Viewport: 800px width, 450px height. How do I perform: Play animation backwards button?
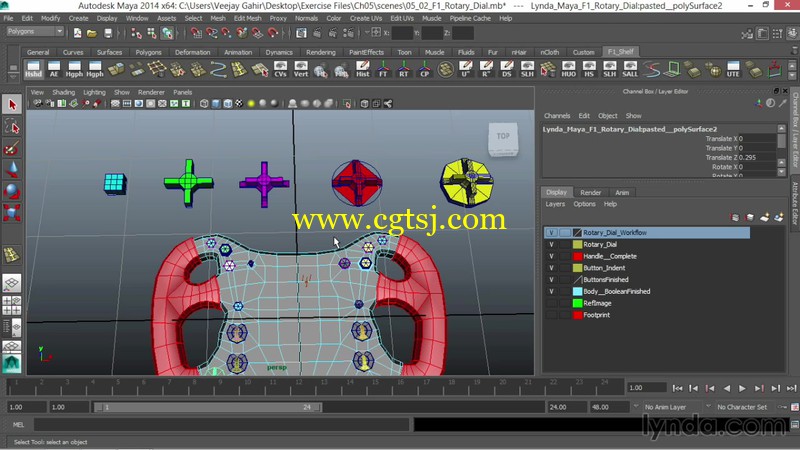tap(727, 388)
